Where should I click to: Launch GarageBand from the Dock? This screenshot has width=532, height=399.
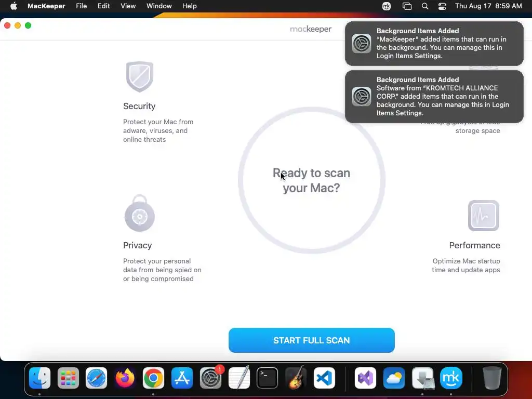coord(296,378)
